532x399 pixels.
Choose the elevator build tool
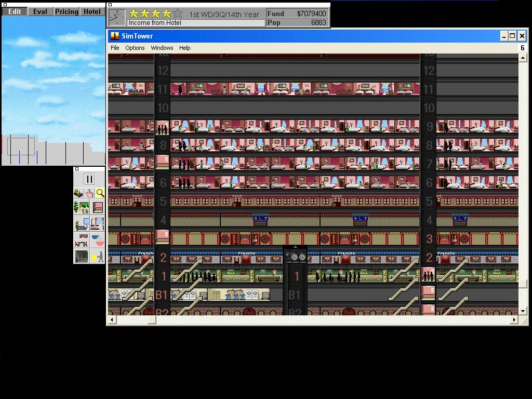tap(97, 207)
